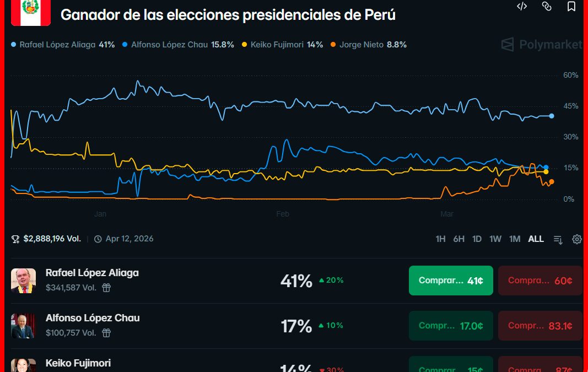Viewport: 588px width, 372px height.
Task: Select the 1W timeframe
Action: pos(495,239)
